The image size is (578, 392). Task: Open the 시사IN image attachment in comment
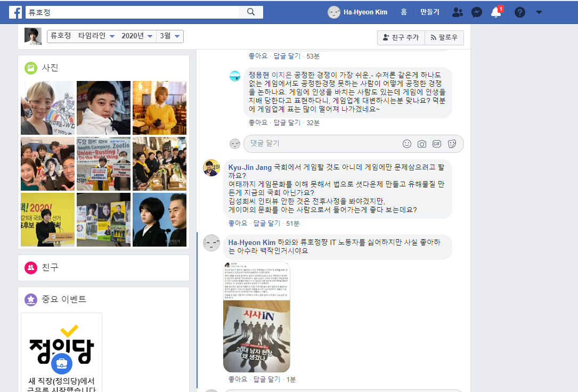click(x=256, y=317)
